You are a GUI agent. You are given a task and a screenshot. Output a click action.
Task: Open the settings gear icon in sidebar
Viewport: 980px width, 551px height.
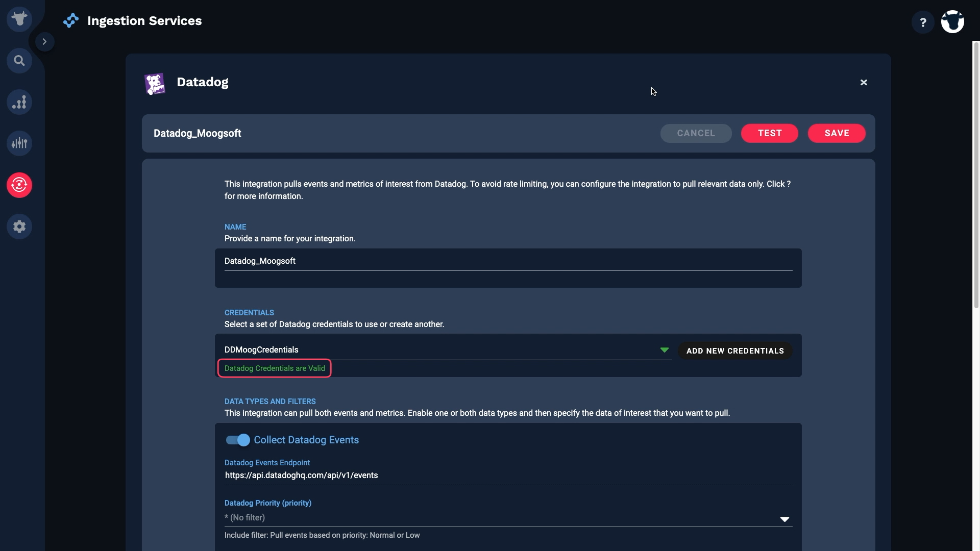[x=19, y=226]
